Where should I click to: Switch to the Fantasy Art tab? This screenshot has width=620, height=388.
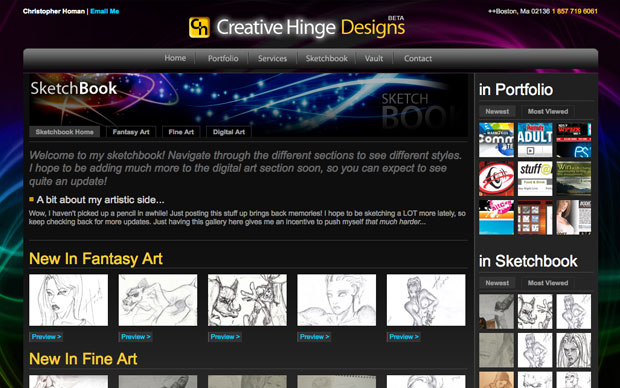(x=131, y=132)
